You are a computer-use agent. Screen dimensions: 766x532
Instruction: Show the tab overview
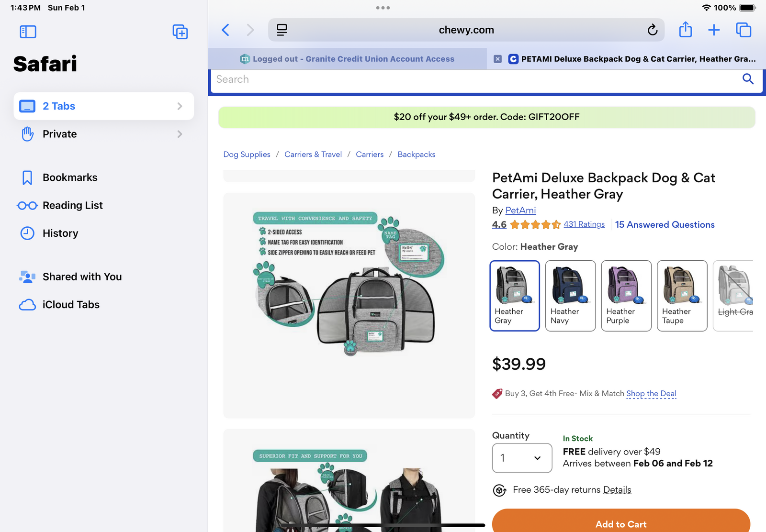tap(743, 30)
